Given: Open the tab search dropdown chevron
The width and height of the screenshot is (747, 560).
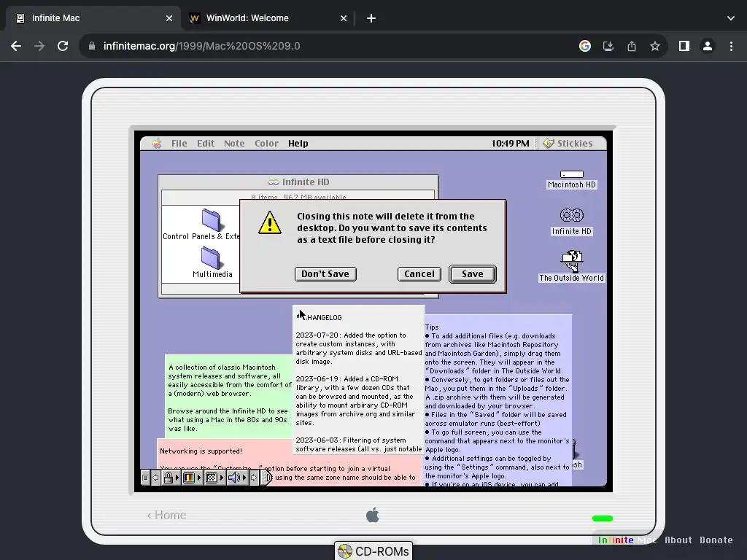Looking at the screenshot, I should (x=731, y=18).
